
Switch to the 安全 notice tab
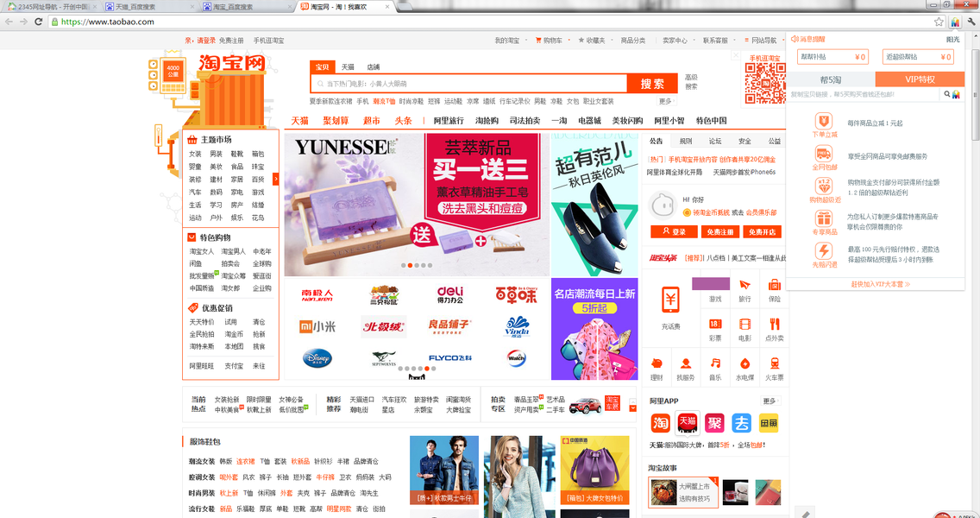(744, 141)
